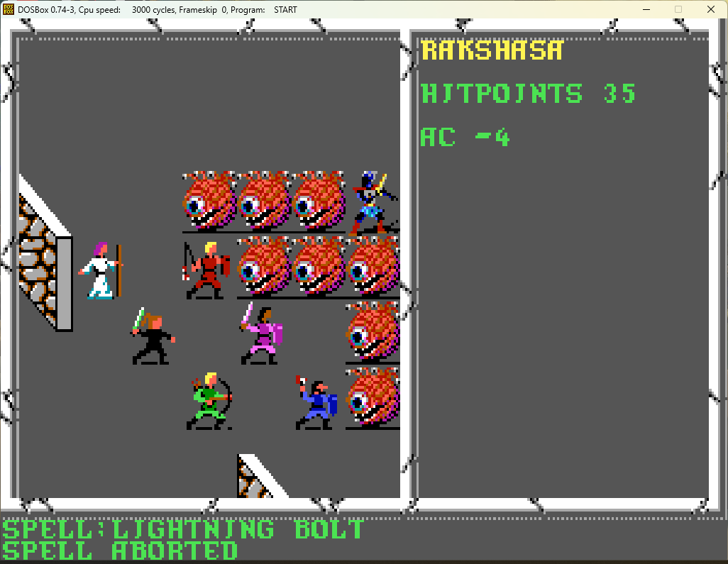Target the rightmost beholder in the second row

pos(373,266)
